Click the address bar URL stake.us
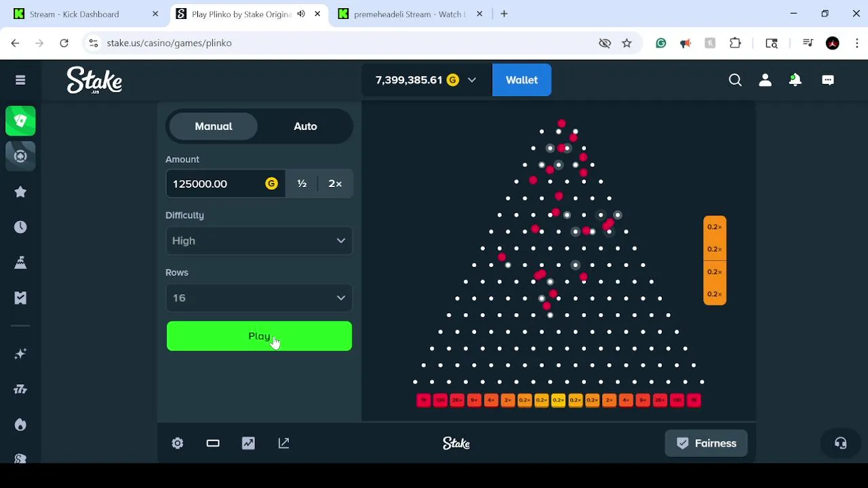This screenshot has width=868, height=488. pos(170,43)
